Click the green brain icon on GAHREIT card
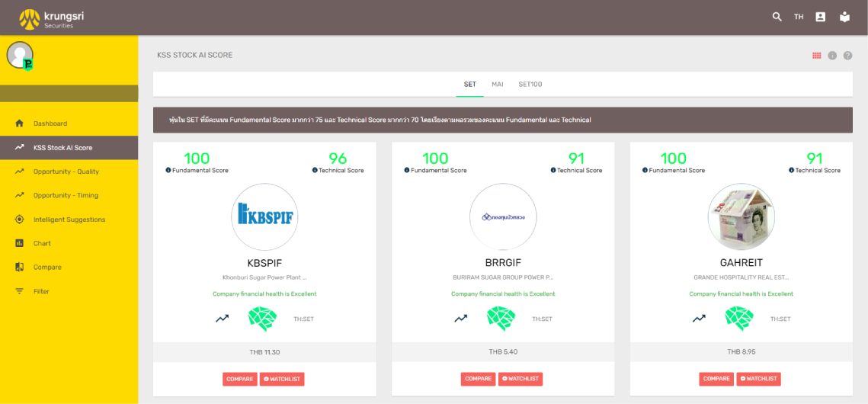868x404 pixels. [739, 319]
